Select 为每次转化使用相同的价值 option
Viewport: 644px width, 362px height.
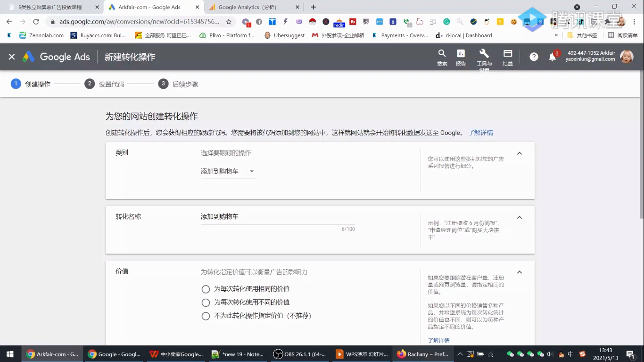206,288
